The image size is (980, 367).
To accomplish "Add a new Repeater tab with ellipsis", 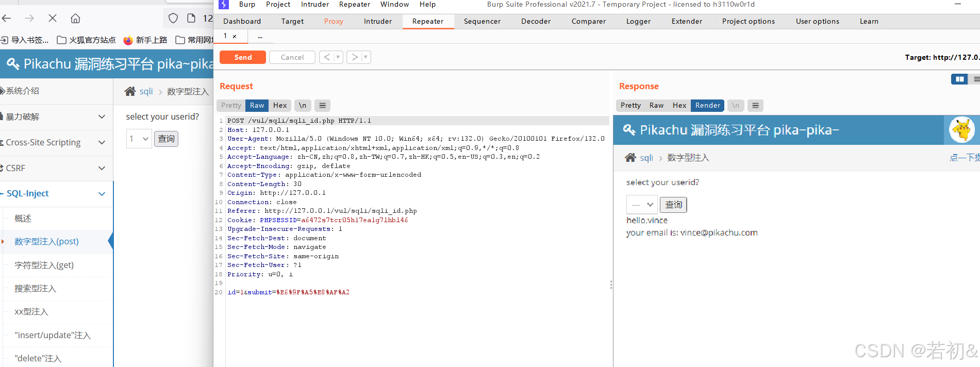I will [x=260, y=36].
